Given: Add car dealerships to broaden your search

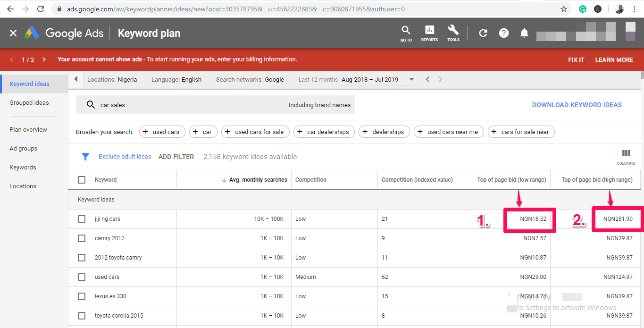Looking at the screenshot, I should click(324, 132).
